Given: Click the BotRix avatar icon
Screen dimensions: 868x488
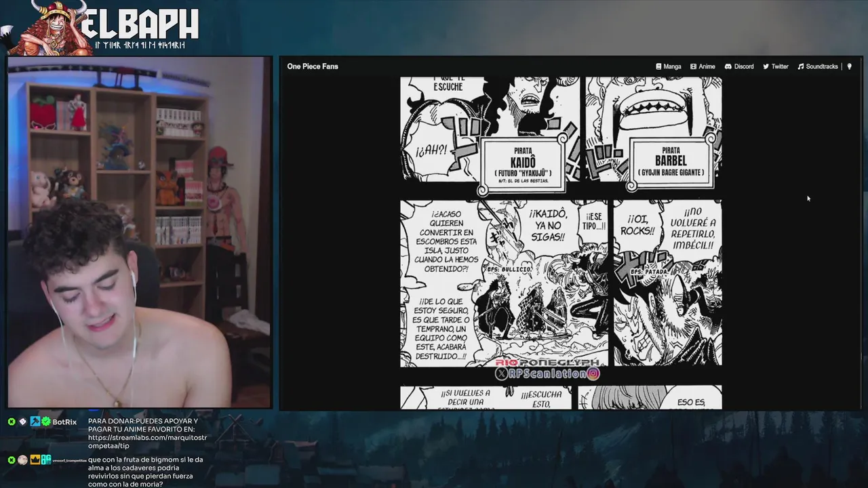Looking at the screenshot, I should tap(22, 422).
